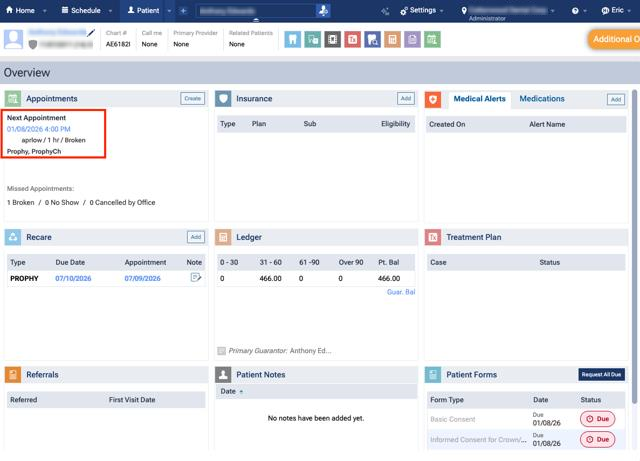Click the pencil icon to edit patient name
This screenshot has height=461, width=640.
coord(92,33)
